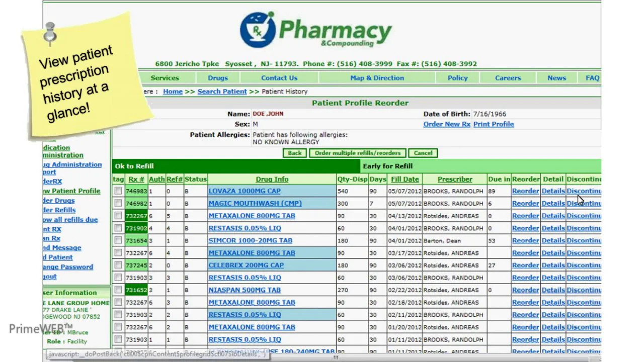Image resolution: width=644 pixels, height=362 pixels.
Task: Reorder the MAGIC MOUTHWASH prescription
Action: coord(525,203)
